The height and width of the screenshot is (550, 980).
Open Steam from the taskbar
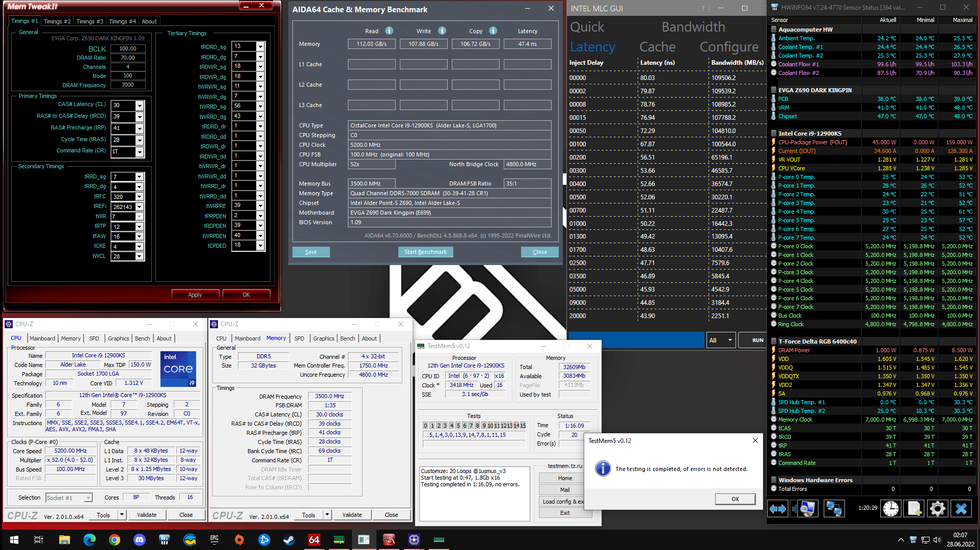click(289, 539)
